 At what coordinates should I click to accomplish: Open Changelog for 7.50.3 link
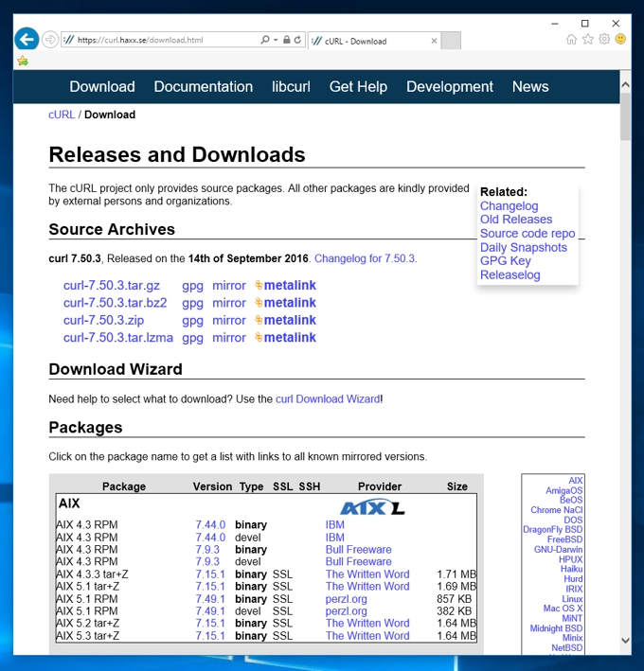365,258
